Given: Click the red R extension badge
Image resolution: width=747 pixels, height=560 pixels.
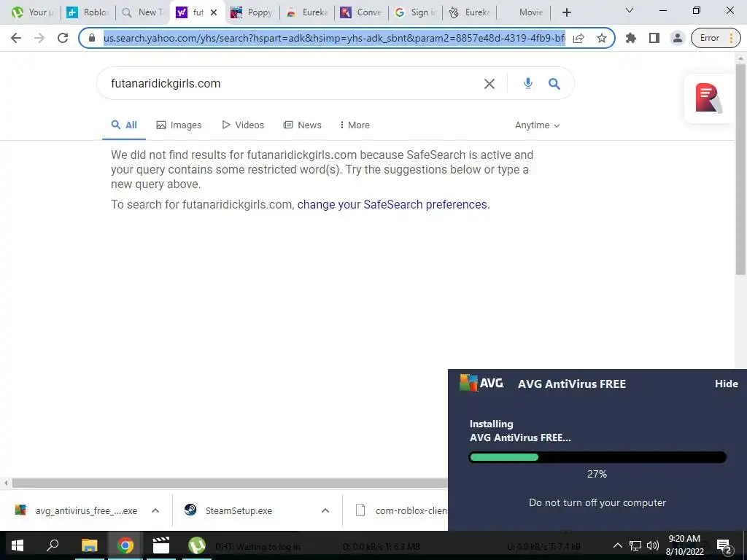Looking at the screenshot, I should pos(708,98).
